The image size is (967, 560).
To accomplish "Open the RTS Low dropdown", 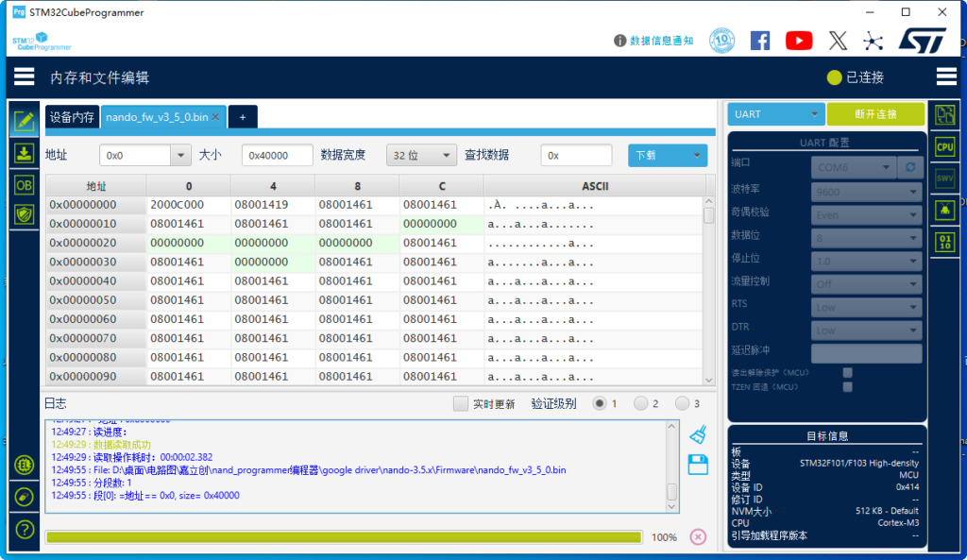I will coord(867,307).
